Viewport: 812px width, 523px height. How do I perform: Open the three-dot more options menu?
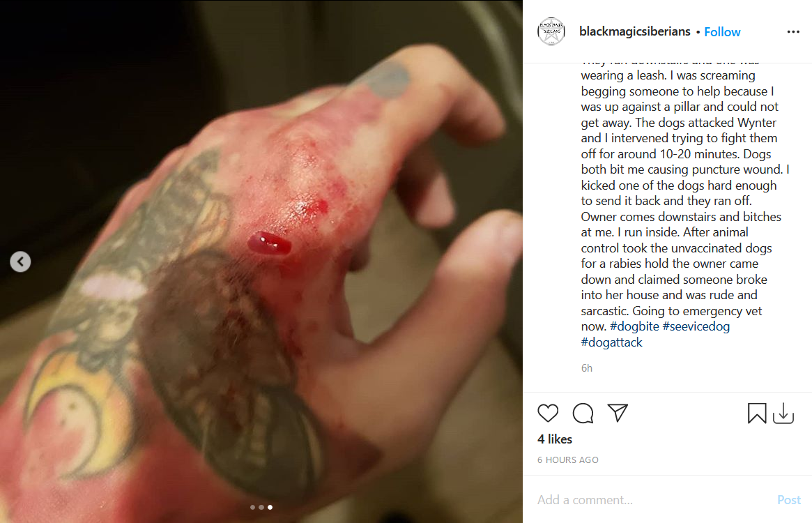793,31
